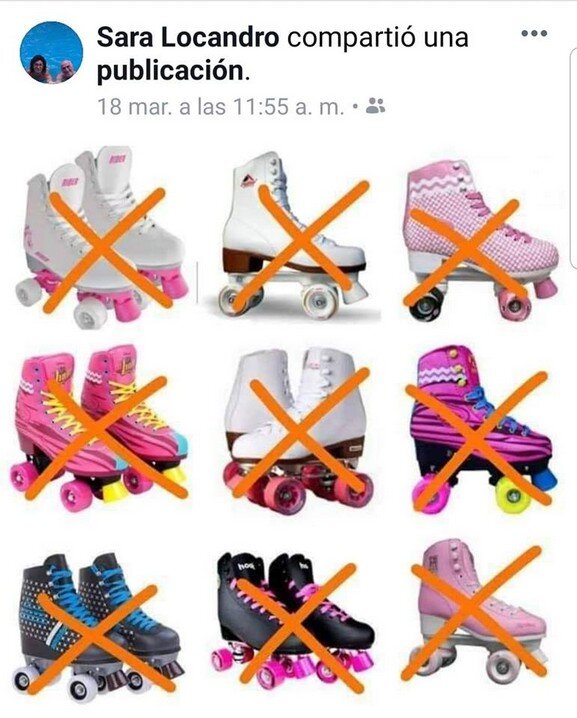
Task: Open Sara Locandro's profile name link
Action: 188,37
